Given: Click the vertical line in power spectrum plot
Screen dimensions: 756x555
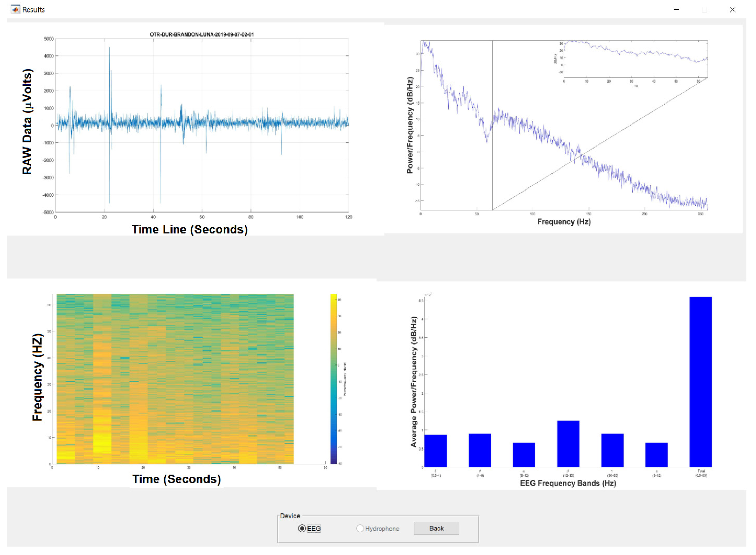Looking at the screenshot, I should click(492, 84).
